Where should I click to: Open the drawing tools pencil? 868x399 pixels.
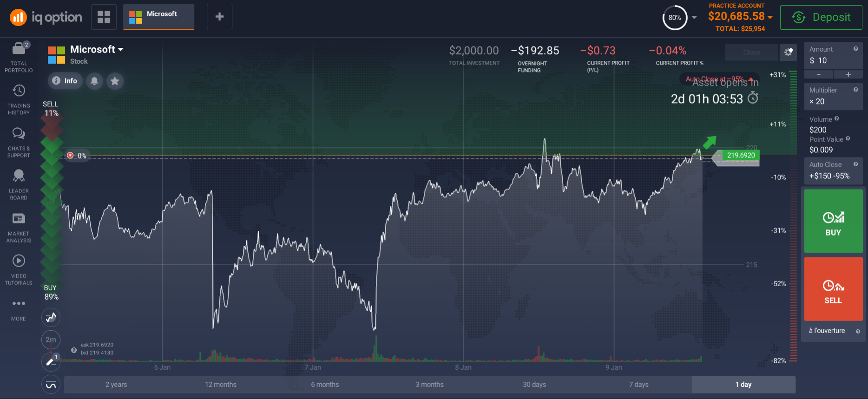(51, 362)
